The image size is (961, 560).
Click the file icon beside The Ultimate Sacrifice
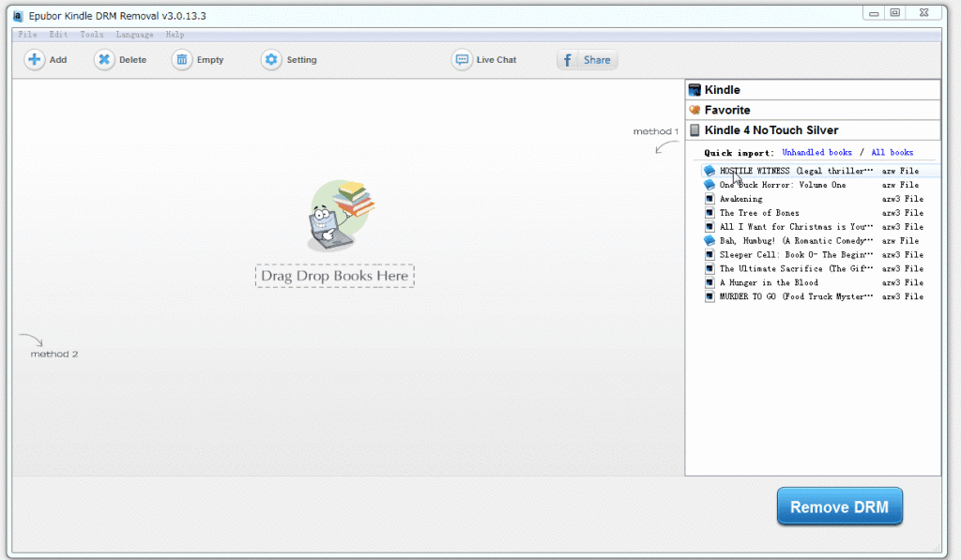[x=709, y=268]
